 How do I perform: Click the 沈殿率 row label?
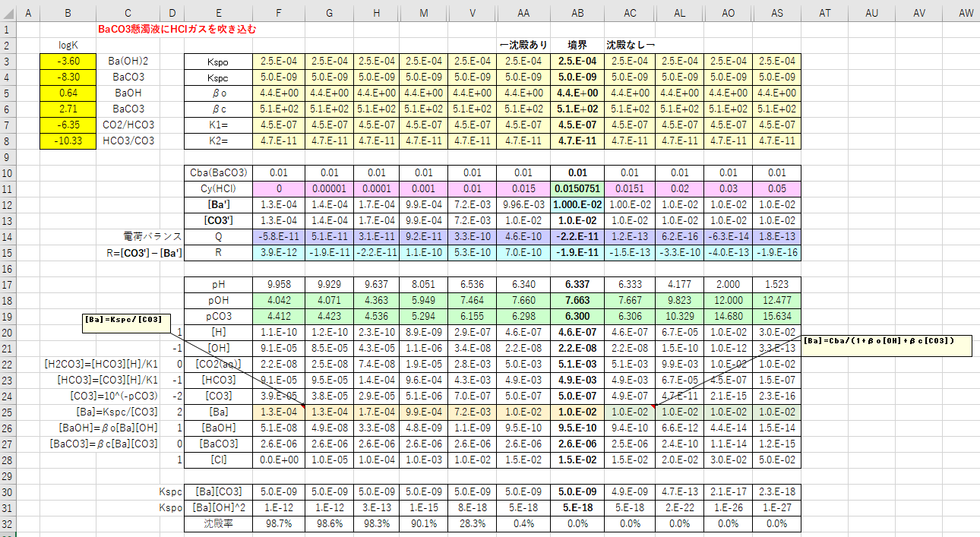219,523
